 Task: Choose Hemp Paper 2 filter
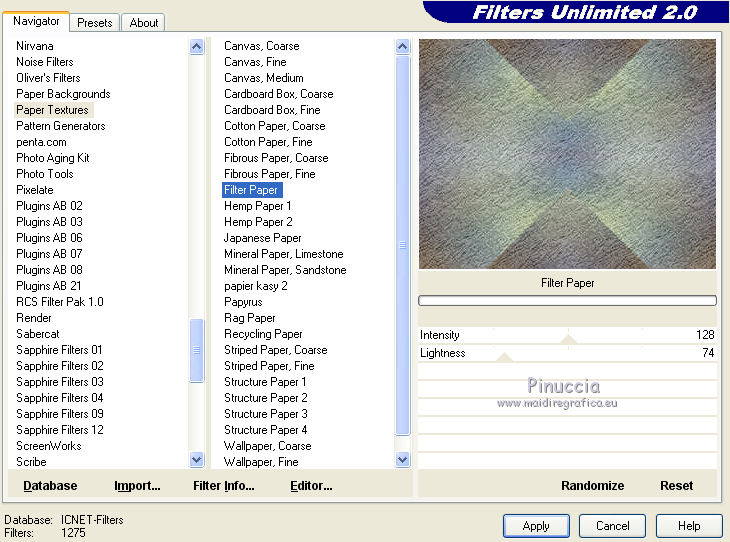click(x=258, y=222)
